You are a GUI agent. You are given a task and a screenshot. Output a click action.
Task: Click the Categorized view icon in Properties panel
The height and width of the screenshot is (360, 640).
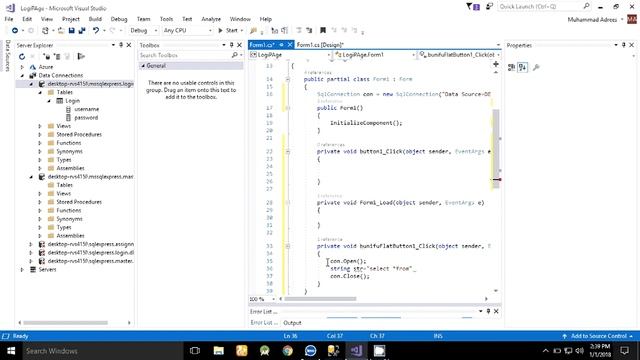point(511,67)
